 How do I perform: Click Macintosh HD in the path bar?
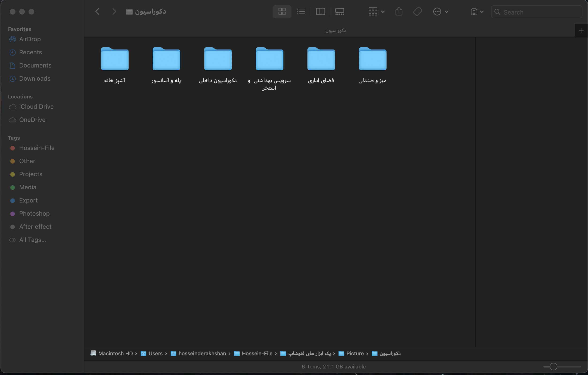pos(112,353)
